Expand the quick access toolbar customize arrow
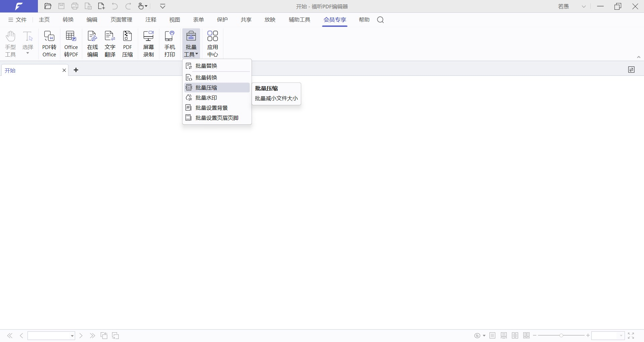 (x=163, y=6)
